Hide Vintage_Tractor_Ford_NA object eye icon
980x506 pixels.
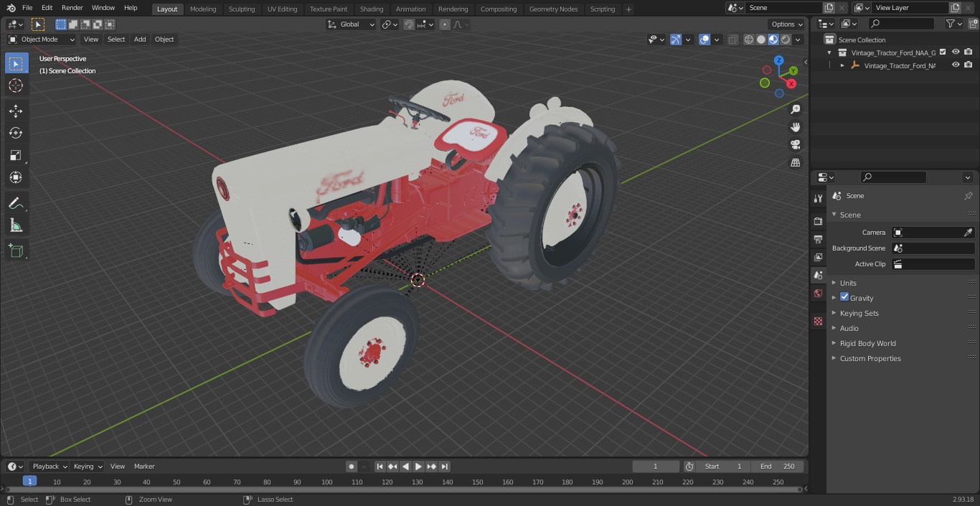click(956, 65)
